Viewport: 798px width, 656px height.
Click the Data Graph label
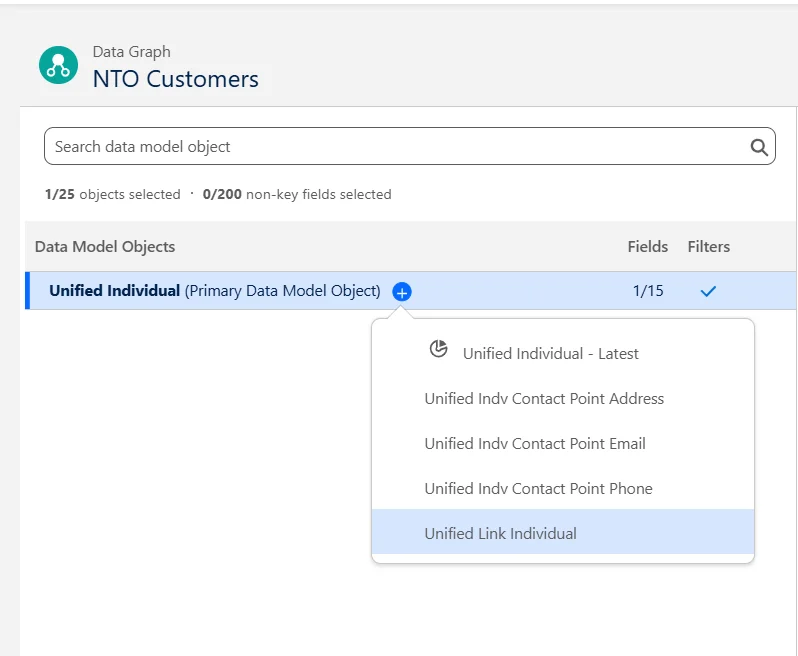pos(131,52)
